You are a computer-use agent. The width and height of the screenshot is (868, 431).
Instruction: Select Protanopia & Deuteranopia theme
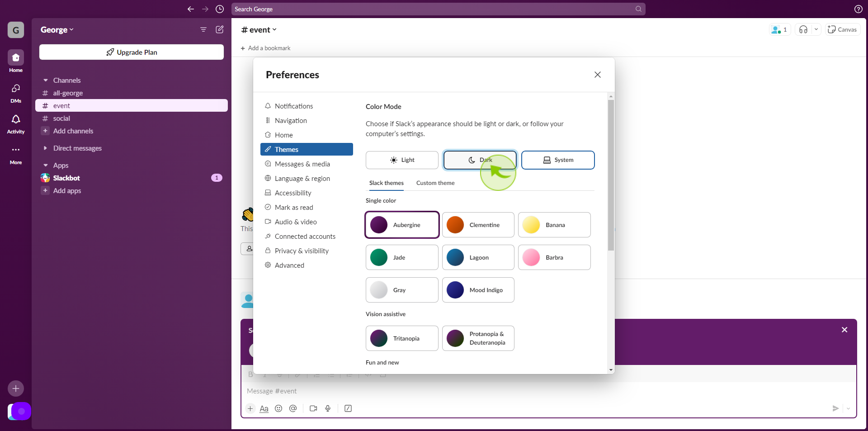(x=478, y=338)
